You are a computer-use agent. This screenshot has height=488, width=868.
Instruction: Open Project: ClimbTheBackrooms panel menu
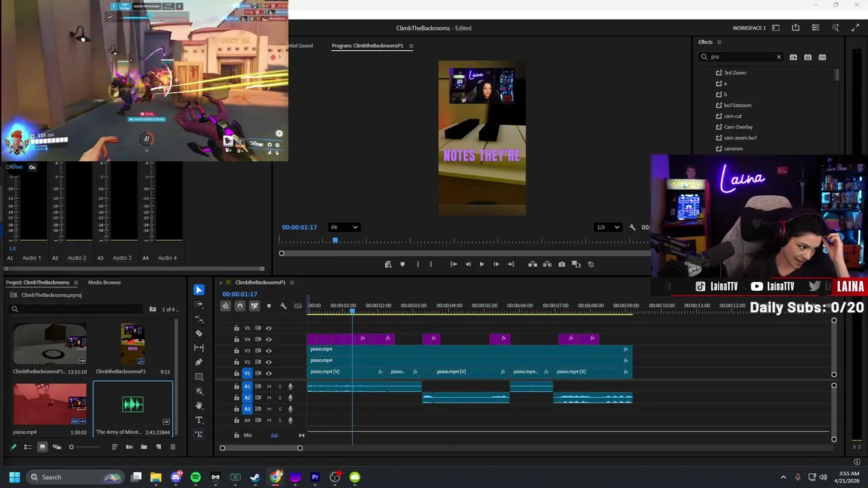click(x=75, y=283)
